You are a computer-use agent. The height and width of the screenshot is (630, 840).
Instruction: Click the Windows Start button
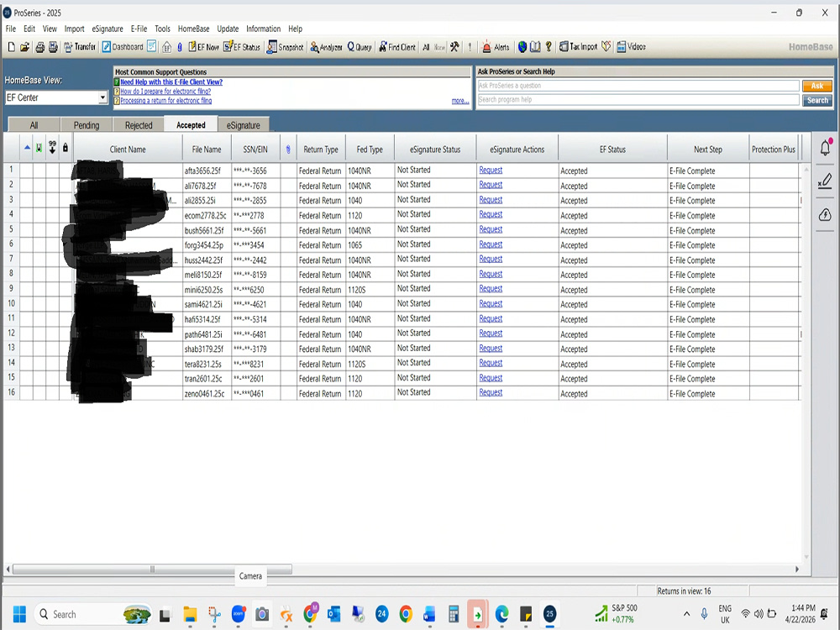pyautogui.click(x=19, y=614)
